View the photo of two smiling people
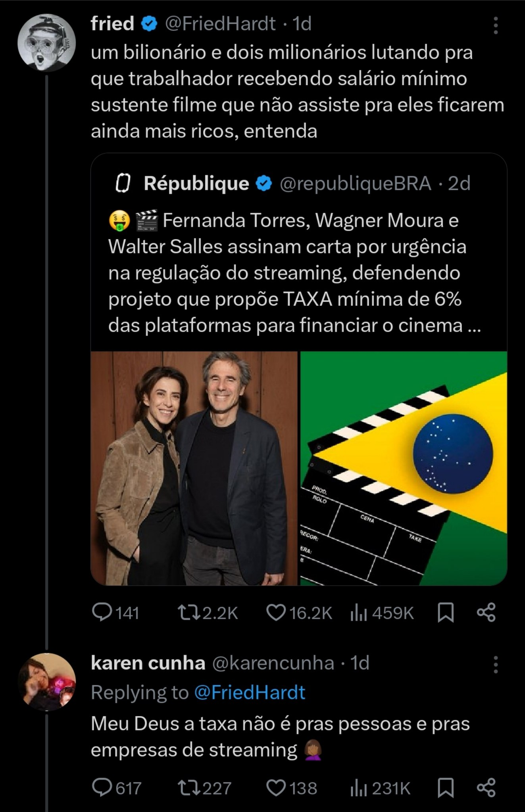The width and height of the screenshot is (525, 812). (194, 468)
